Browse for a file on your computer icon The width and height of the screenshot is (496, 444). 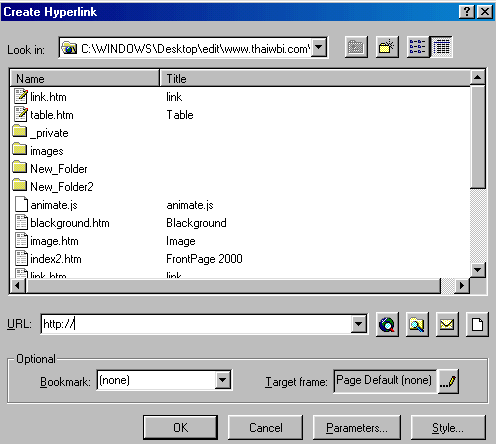pos(417,324)
